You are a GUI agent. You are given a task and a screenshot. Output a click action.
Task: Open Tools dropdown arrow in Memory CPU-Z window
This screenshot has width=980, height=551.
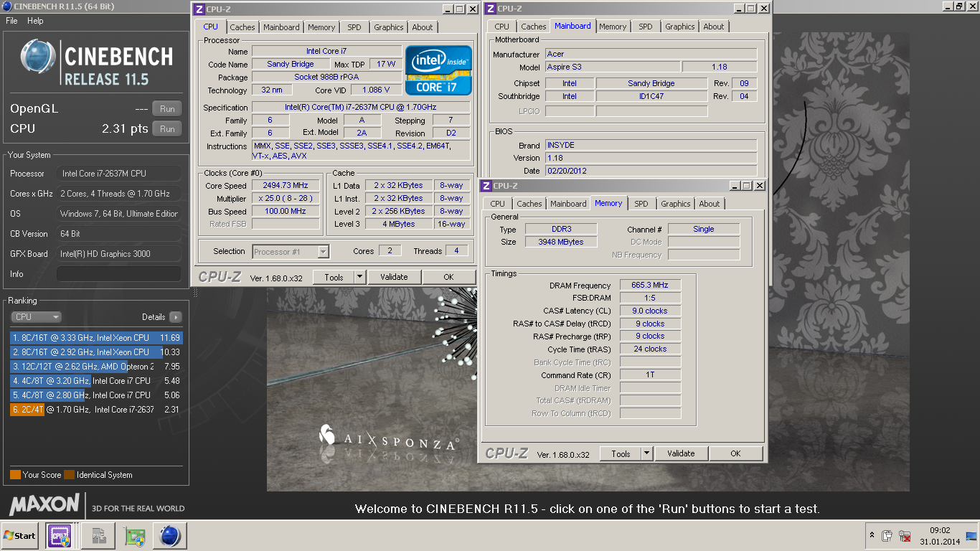click(647, 453)
